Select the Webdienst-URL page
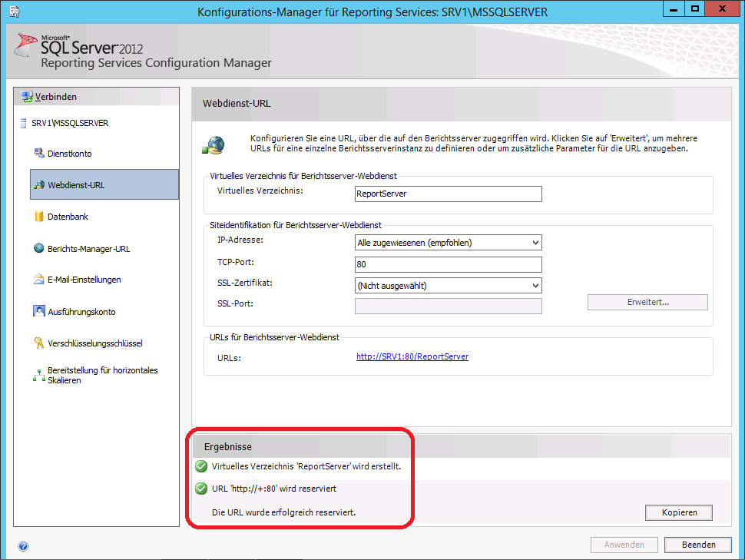Viewport: 745px width, 560px height. (104, 184)
